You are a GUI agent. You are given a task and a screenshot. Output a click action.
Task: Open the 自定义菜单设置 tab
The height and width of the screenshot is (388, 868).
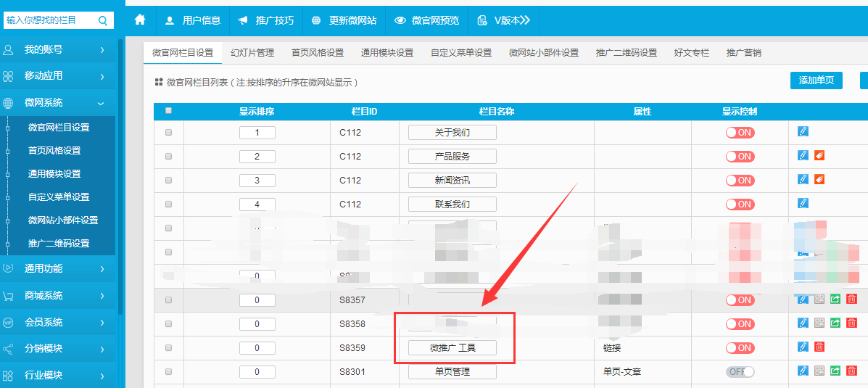[x=460, y=53]
